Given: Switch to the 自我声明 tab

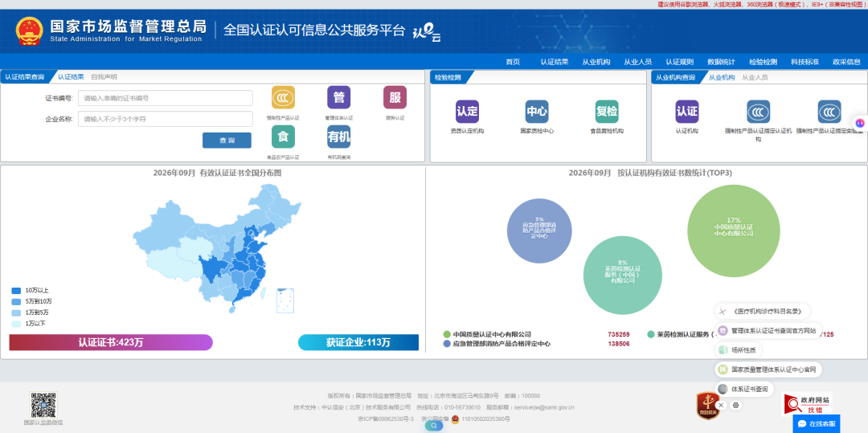Looking at the screenshot, I should click(104, 77).
